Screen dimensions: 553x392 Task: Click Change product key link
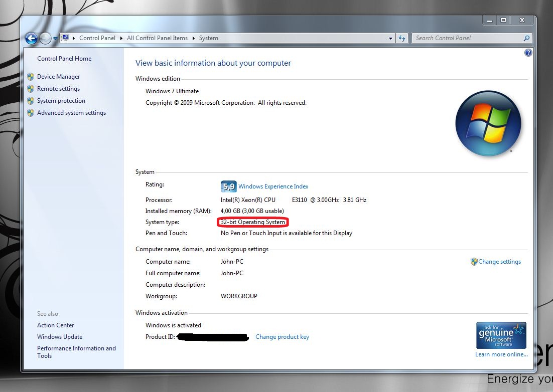point(282,337)
